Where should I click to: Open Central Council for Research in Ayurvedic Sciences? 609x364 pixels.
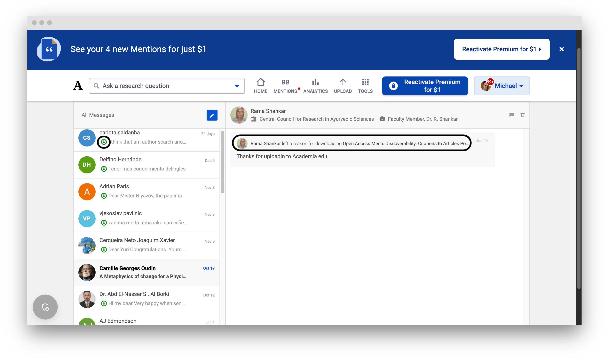pos(316,119)
